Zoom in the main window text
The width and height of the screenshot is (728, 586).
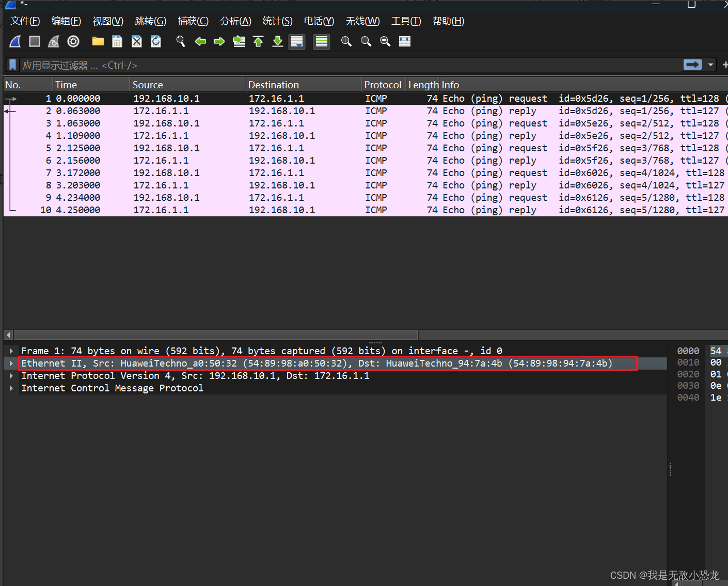point(346,41)
